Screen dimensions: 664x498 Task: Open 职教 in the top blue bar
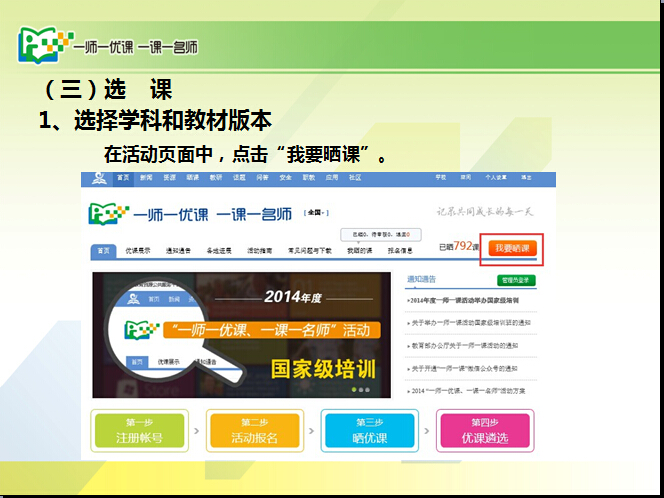[x=309, y=178]
